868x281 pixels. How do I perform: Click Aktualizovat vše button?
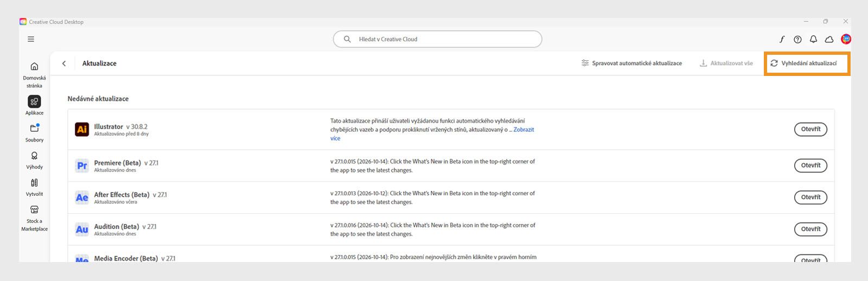pos(726,63)
